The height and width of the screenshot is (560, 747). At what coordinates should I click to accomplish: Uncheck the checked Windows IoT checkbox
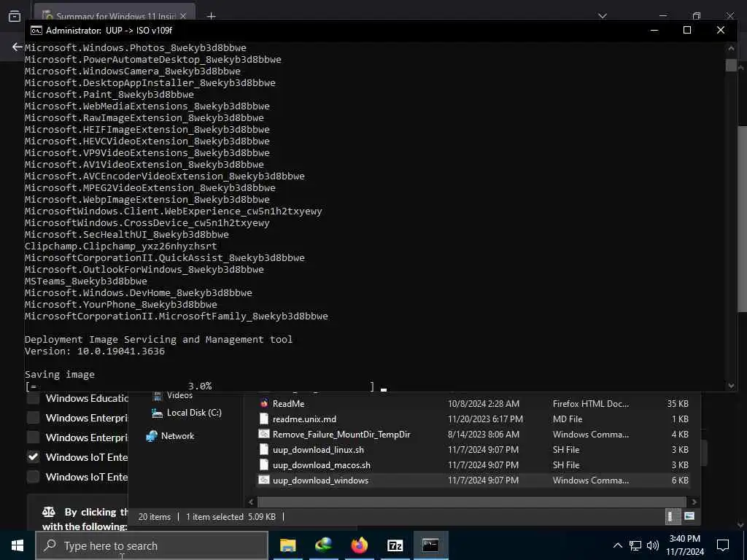click(x=33, y=457)
